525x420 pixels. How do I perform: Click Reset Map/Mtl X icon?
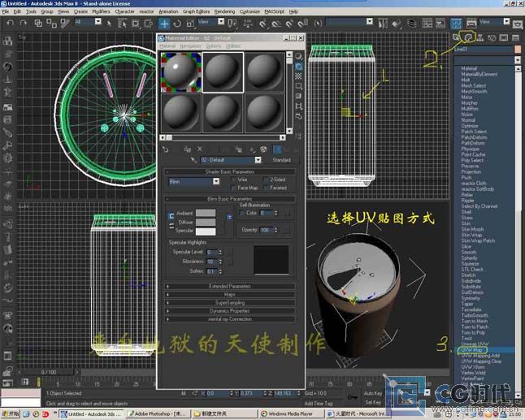(x=200, y=149)
